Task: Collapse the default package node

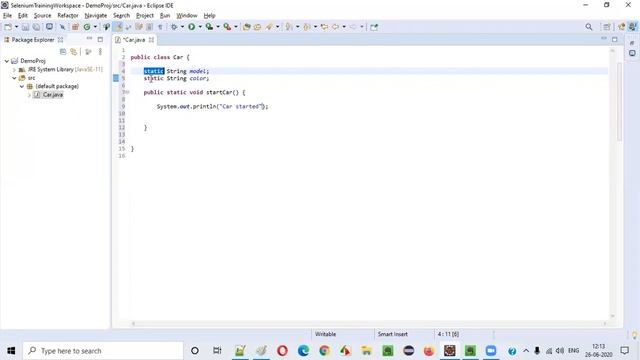Action: tap(22, 86)
